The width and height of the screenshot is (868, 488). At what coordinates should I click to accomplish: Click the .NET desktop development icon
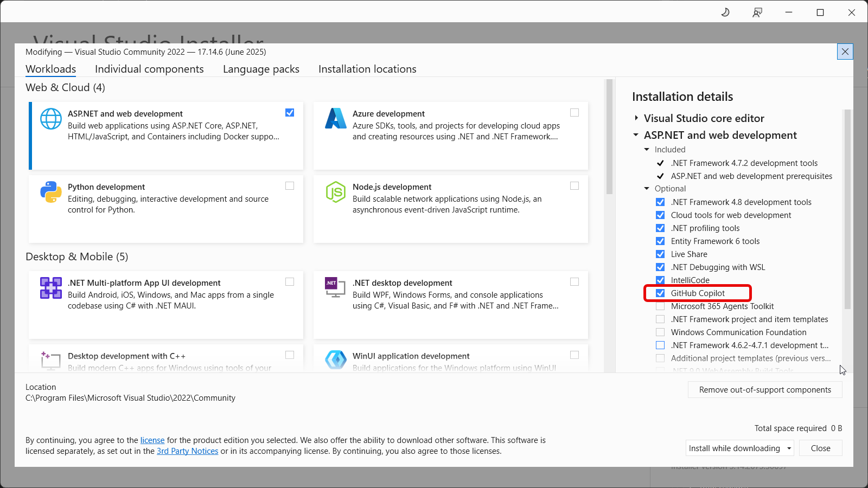pyautogui.click(x=335, y=287)
